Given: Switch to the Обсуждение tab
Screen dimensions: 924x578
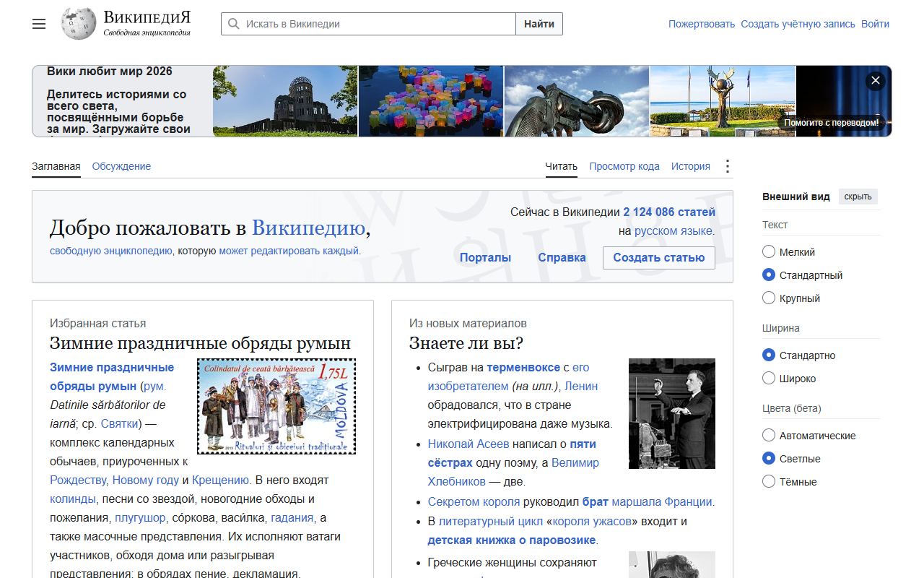Looking at the screenshot, I should tap(121, 166).
